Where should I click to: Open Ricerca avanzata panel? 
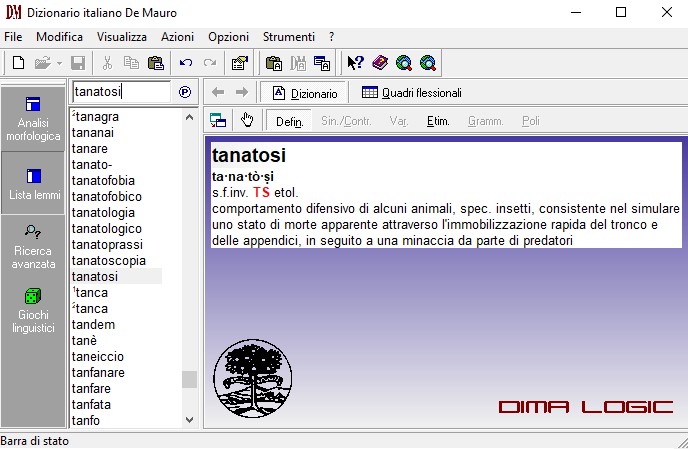point(33,247)
